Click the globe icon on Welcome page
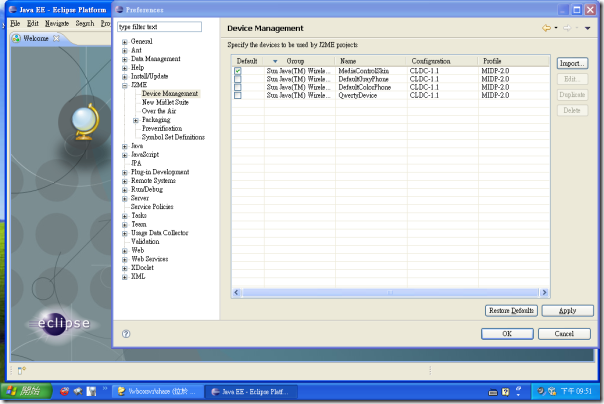The width and height of the screenshot is (604, 404). (85, 122)
